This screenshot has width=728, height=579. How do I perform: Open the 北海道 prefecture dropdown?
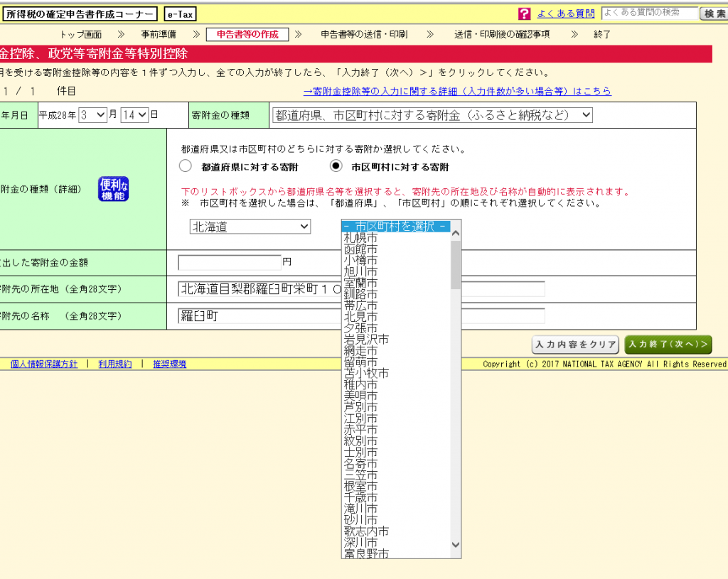click(x=250, y=227)
